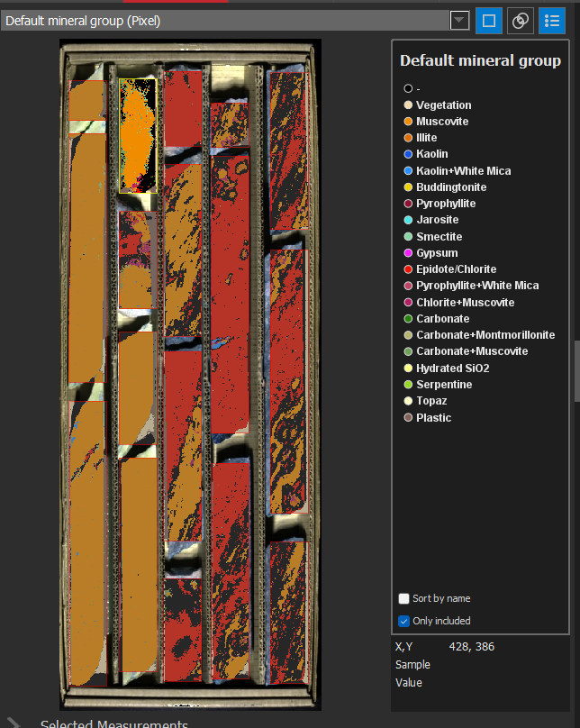The image size is (580, 728).
Task: Click the Jarosite cyan legend dot
Action: point(408,220)
